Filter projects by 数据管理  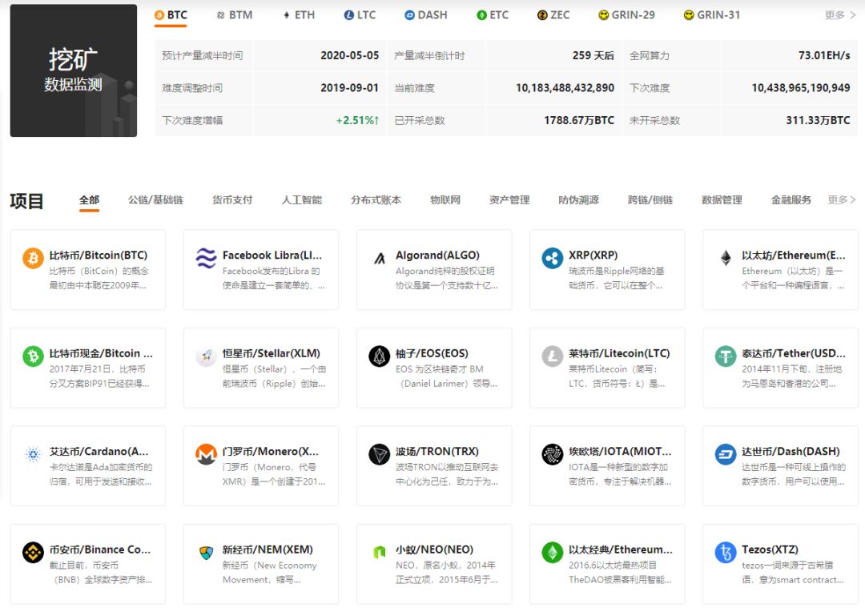(722, 199)
